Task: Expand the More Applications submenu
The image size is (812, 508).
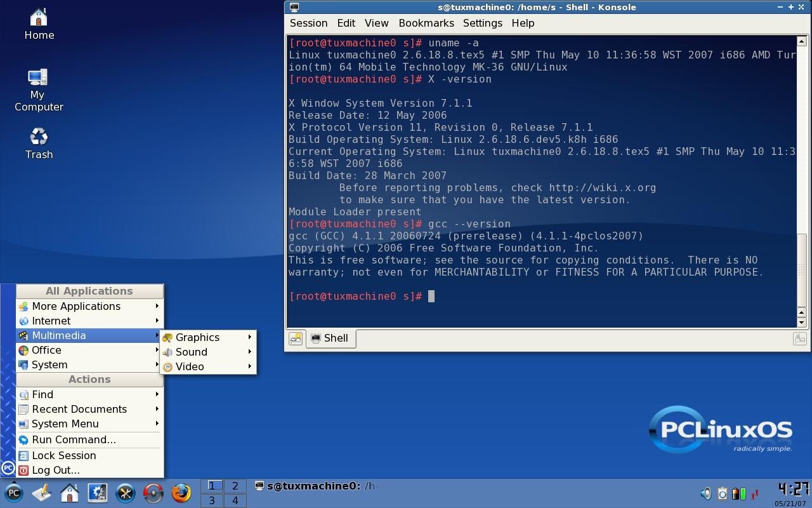Action: [x=89, y=306]
